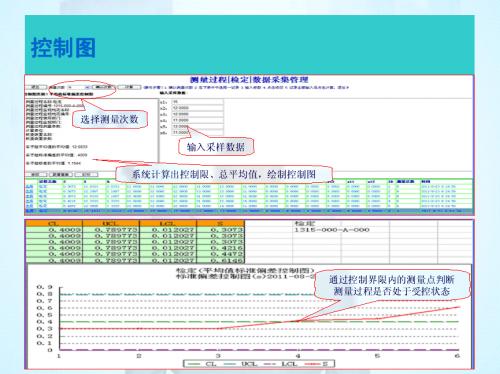Click the CL column header

(x=54, y=223)
